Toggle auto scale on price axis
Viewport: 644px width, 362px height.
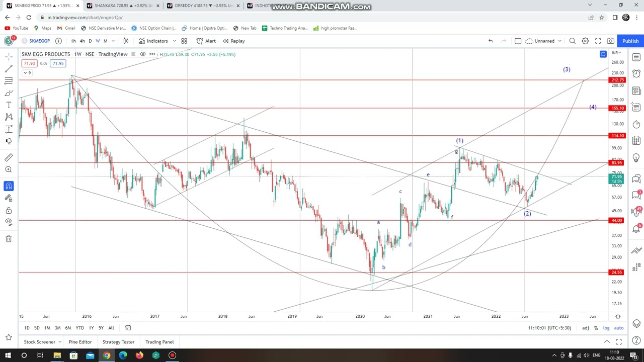[x=619, y=328]
